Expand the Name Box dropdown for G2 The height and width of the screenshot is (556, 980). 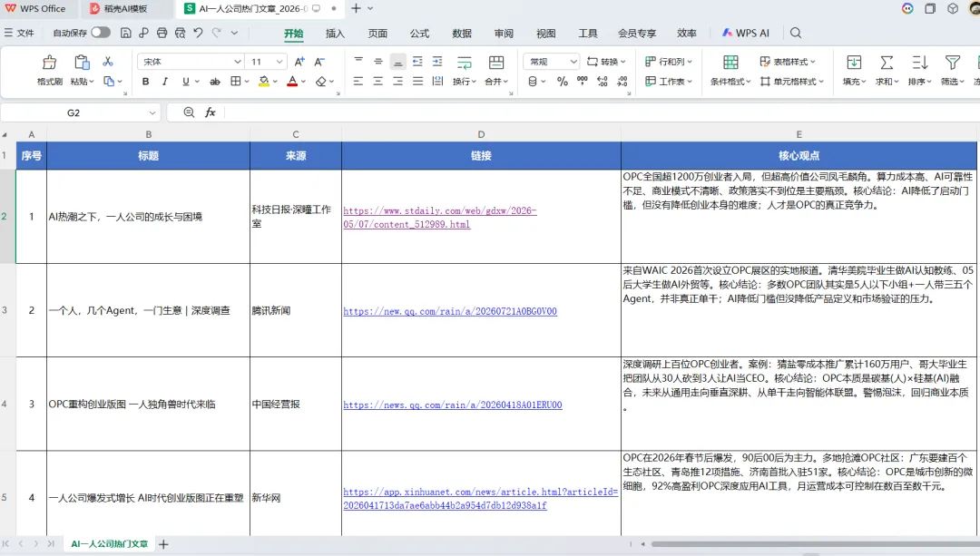coord(152,113)
